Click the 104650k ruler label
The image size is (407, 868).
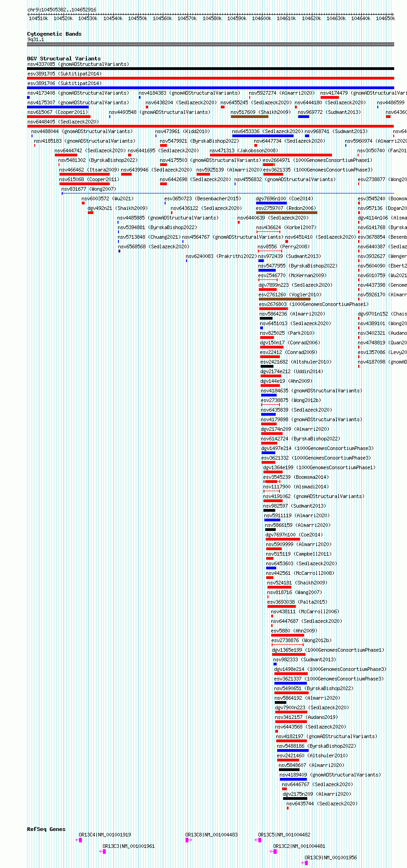(x=386, y=18)
